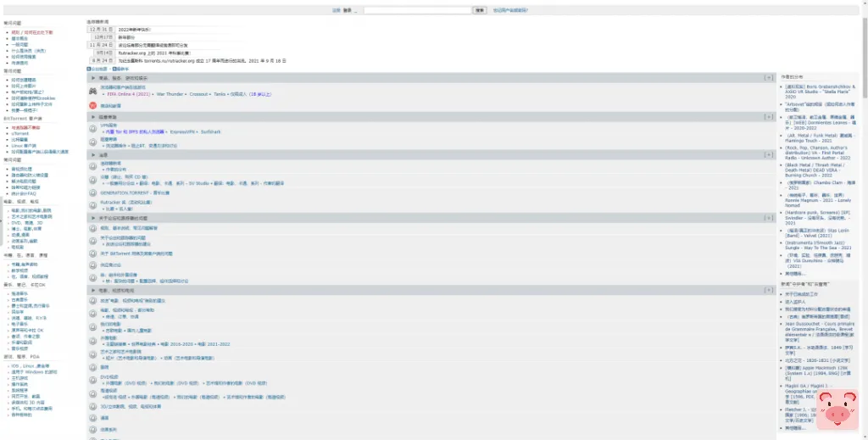Click the [+] button on the DVD video section header
868x440 pixels.
point(768,290)
